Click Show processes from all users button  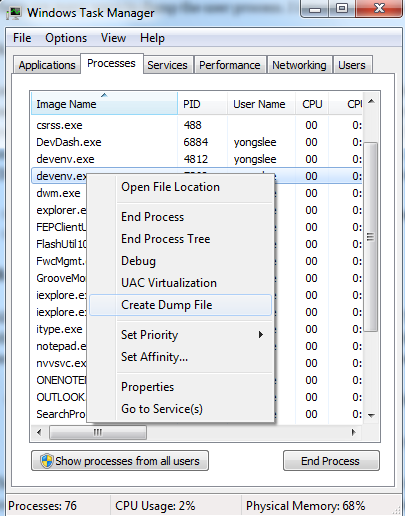pos(120,461)
